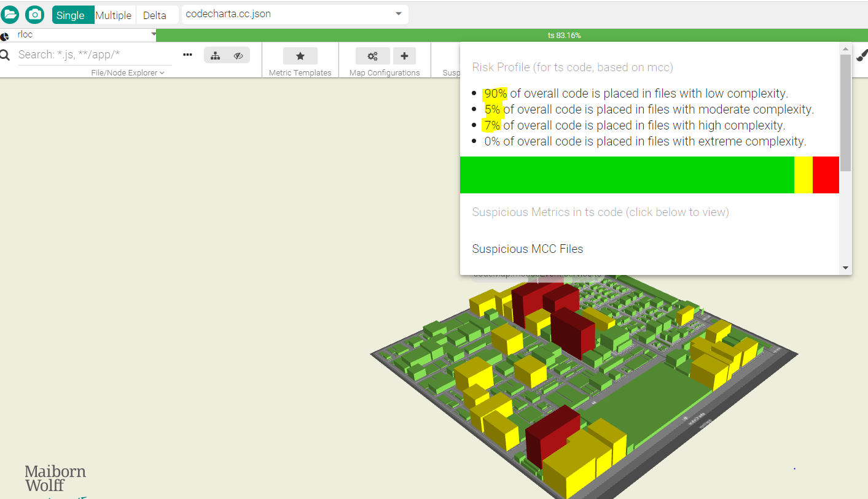Switch to Multiple mode
The image size is (868, 499).
point(114,15)
